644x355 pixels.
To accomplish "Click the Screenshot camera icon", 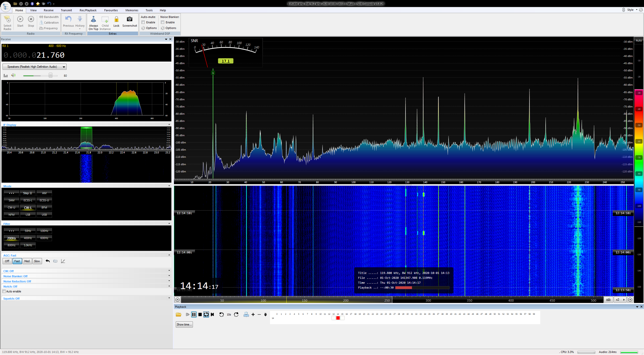I will (130, 19).
